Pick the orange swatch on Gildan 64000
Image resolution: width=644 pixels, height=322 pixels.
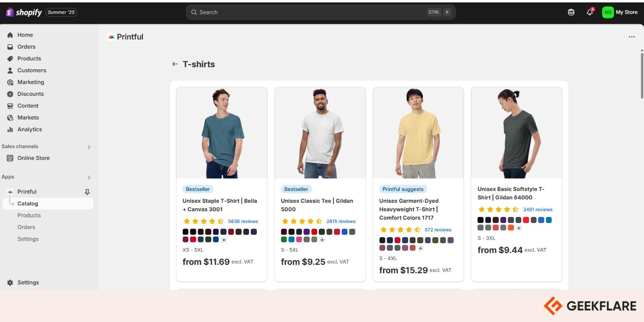click(x=511, y=227)
